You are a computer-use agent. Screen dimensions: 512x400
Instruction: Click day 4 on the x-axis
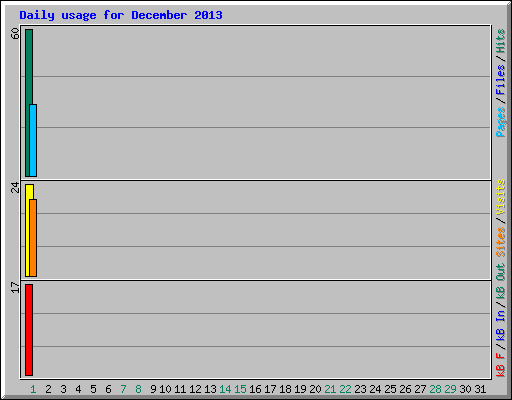78,389
